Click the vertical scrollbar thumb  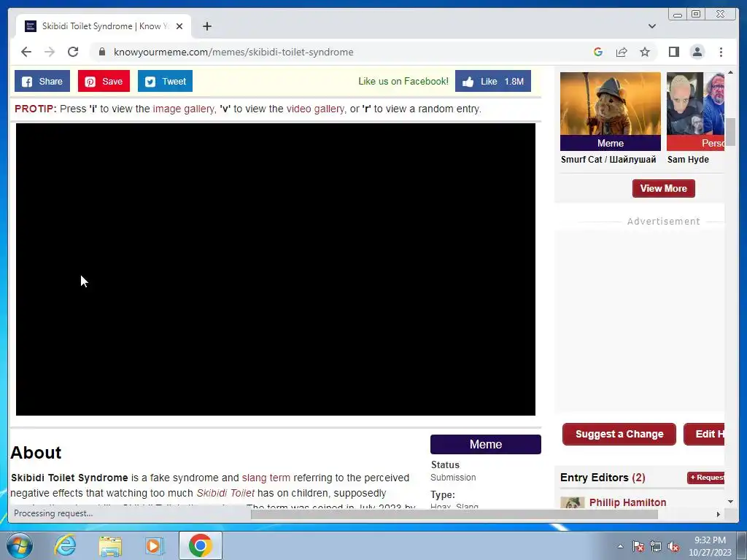(730, 132)
